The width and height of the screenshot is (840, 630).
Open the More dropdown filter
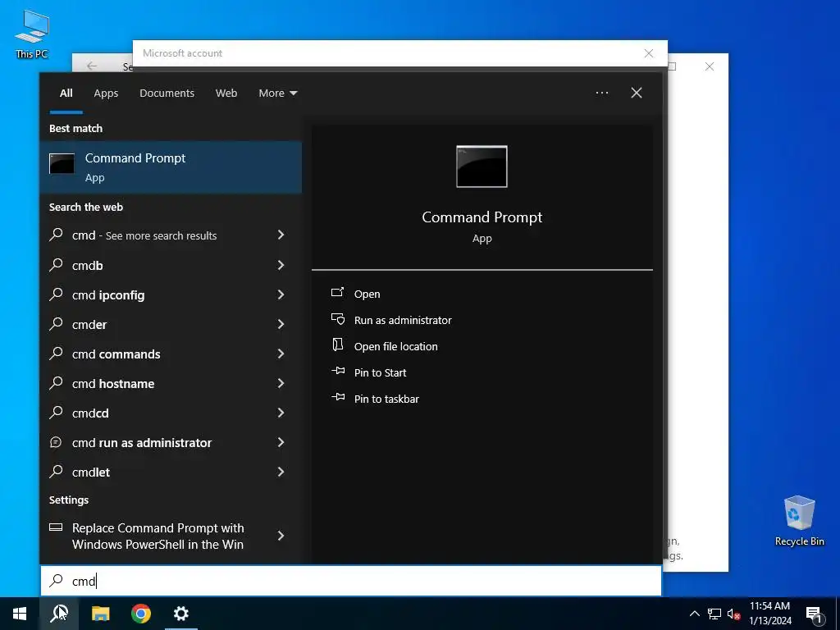[x=277, y=94]
